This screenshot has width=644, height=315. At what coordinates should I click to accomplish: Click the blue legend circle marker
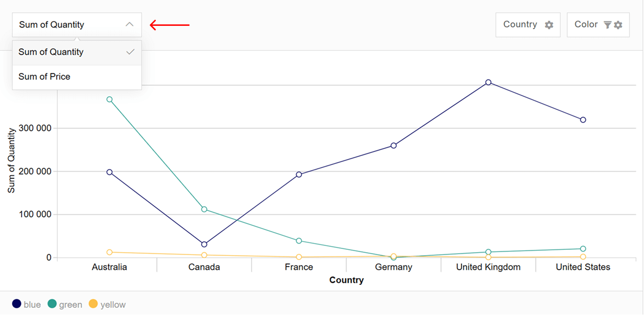[17, 304]
